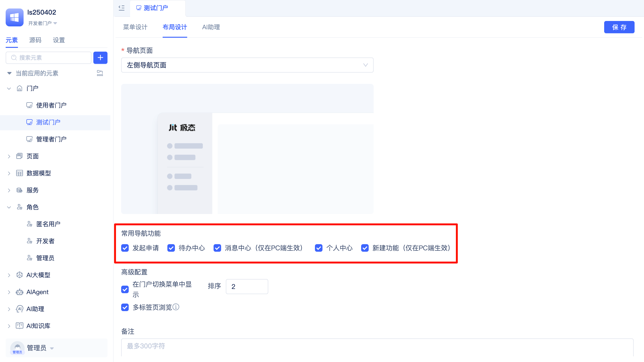Click the ls250402 app logo icon
644x362 pixels.
tap(15, 17)
